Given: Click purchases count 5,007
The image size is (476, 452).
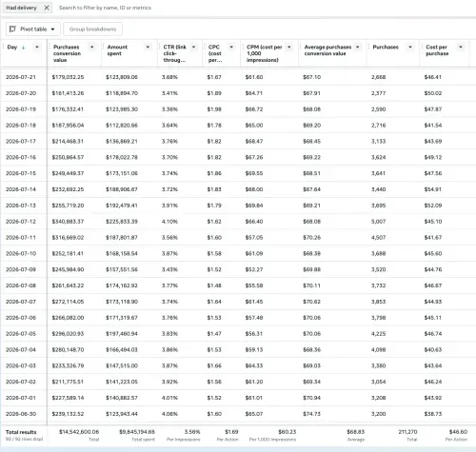Looking at the screenshot, I should coord(379,222).
